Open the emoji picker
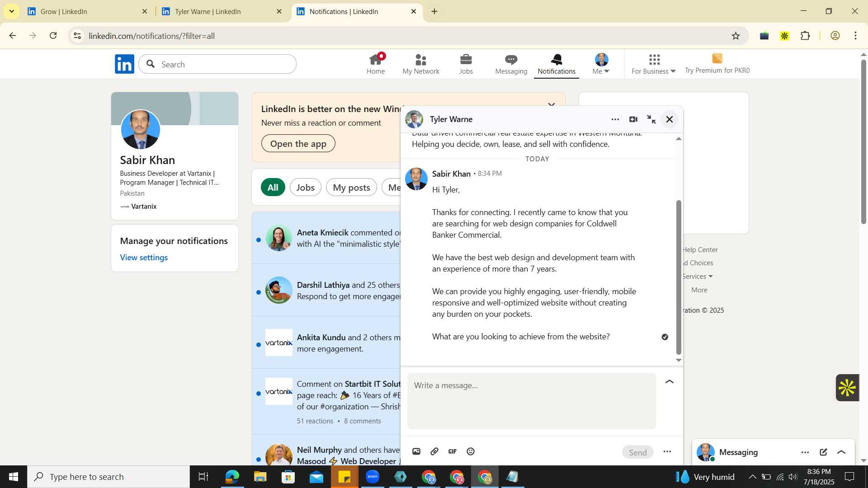This screenshot has height=488, width=868. point(471,451)
